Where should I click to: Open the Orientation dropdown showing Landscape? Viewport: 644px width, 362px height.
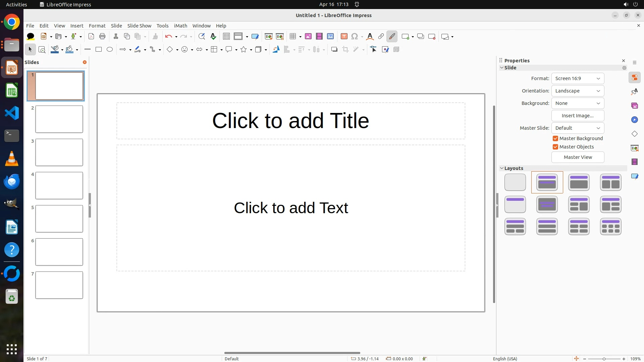(578, 91)
